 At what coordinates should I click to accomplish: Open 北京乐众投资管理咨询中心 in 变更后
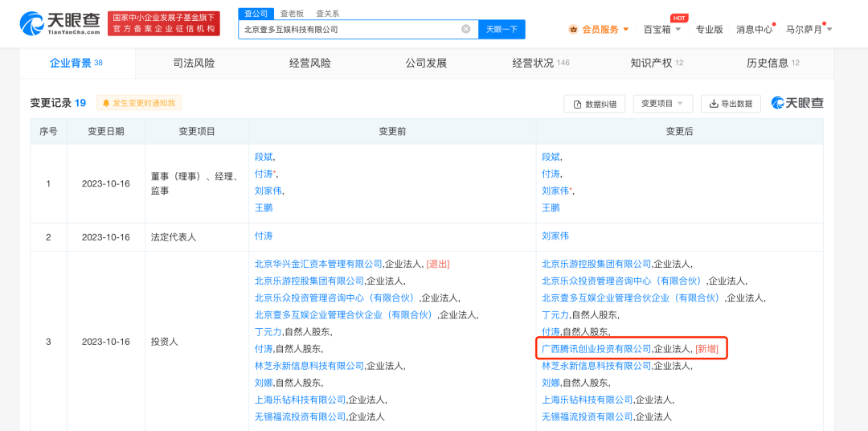[x=624, y=281]
